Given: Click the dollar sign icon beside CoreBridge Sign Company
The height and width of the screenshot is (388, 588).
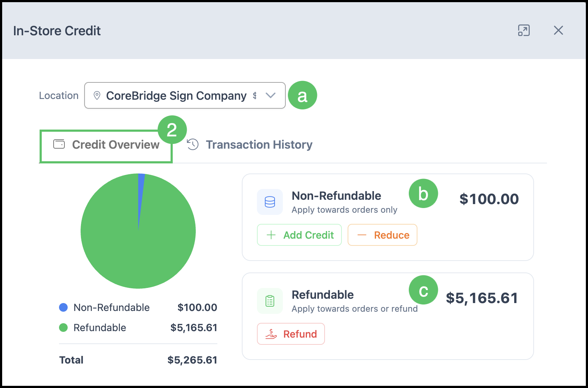Looking at the screenshot, I should (255, 95).
